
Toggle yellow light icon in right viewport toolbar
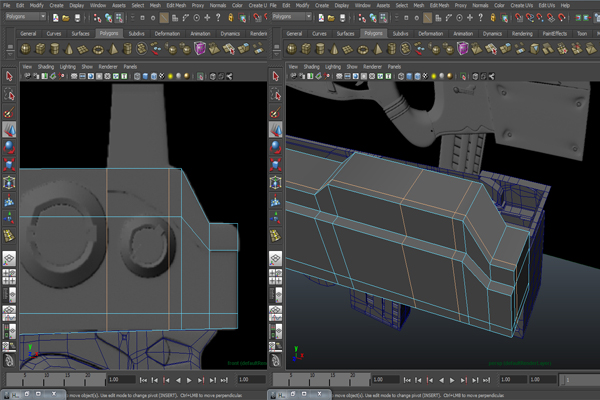pos(434,76)
